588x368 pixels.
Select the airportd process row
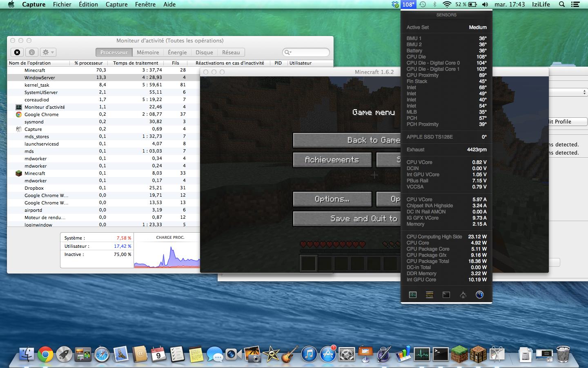pos(103,210)
